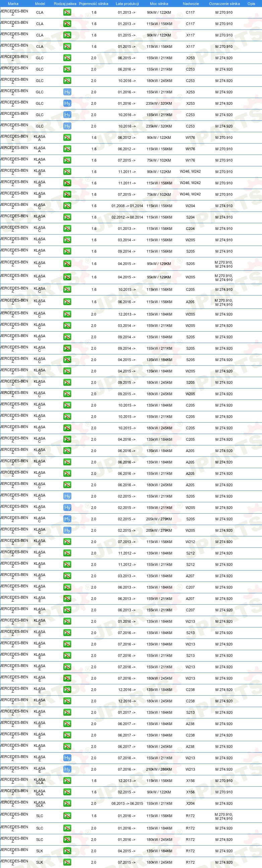
Task: Click hybrid Hy icon in GLC 155kW C253 row
Action: click(67, 115)
